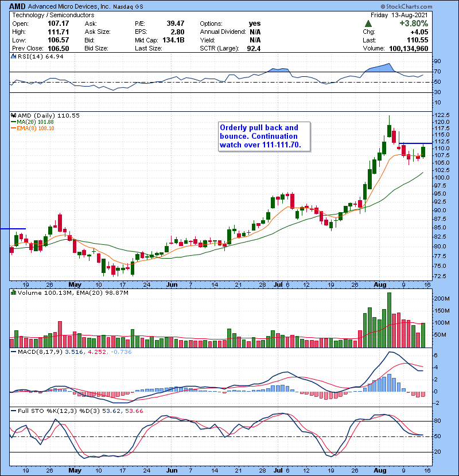Image resolution: width=459 pixels, height=476 pixels.
Task: Click the tallest green volume bar in August
Action: point(389,320)
